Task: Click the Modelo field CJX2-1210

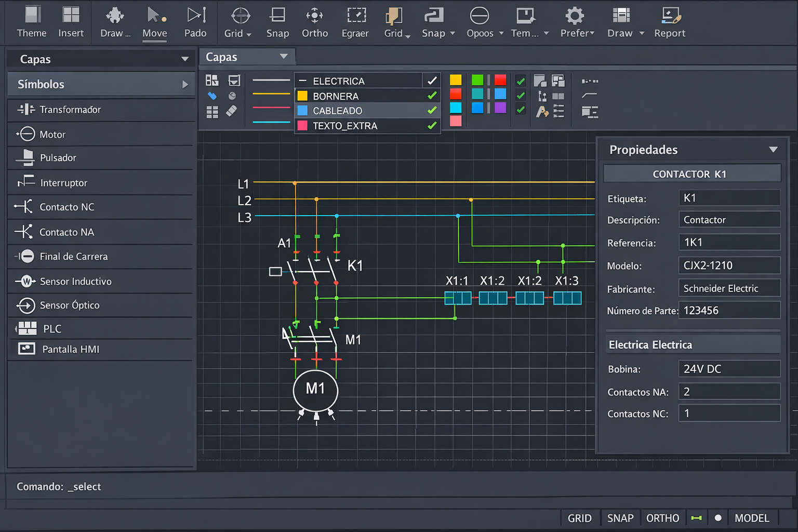Action: 729,265
